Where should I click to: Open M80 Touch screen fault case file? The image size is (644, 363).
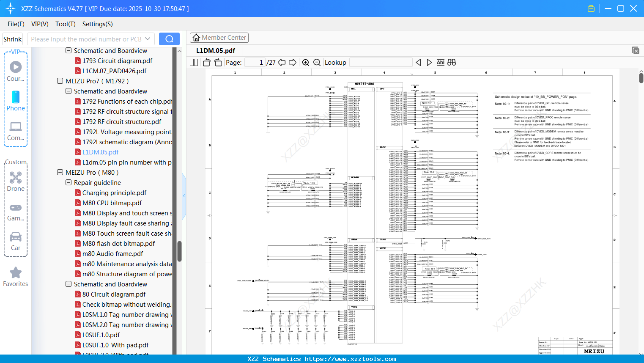coord(127,233)
